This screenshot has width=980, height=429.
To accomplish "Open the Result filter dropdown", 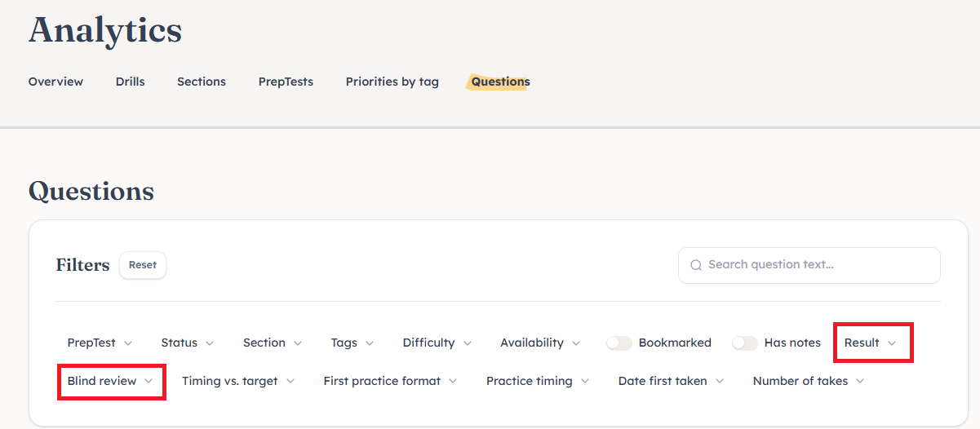I will (871, 343).
